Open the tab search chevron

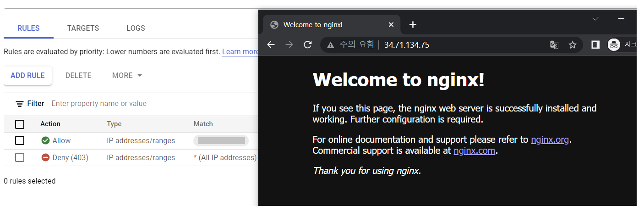pyautogui.click(x=595, y=19)
